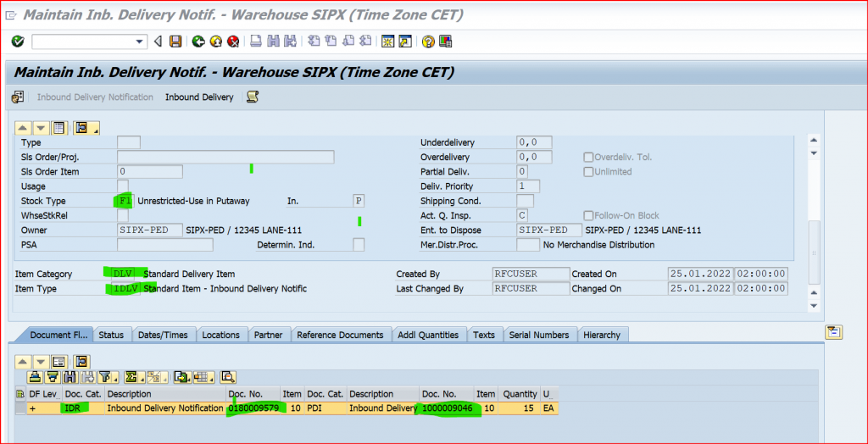Click the PSA input field

click(x=165, y=245)
